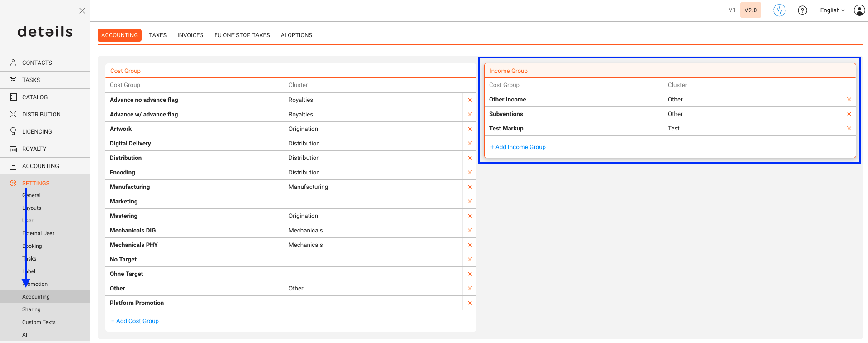Delete the Other cost group
Screen dimensions: 868x343
(470, 288)
